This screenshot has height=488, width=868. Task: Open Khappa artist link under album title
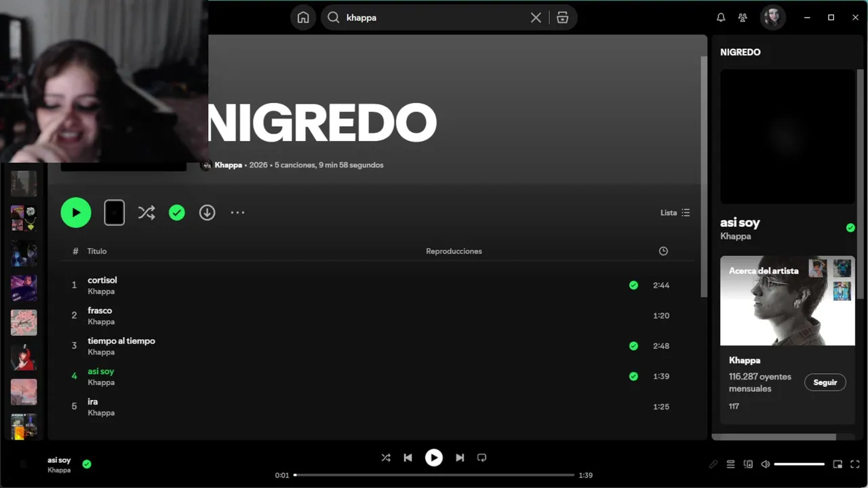click(x=228, y=165)
